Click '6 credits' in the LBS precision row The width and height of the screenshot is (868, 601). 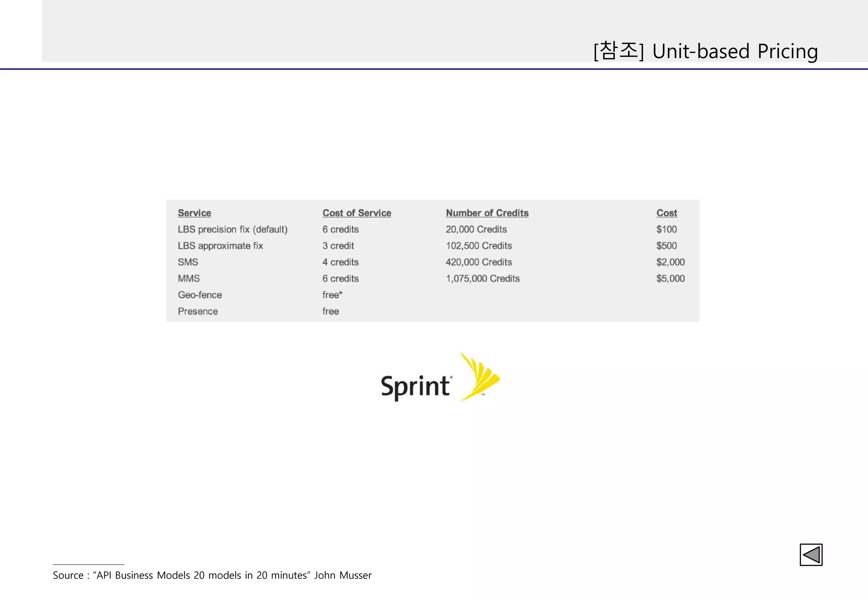[340, 229]
